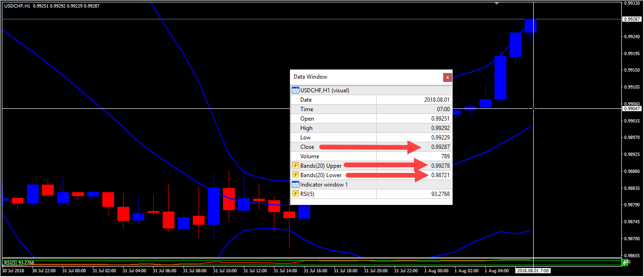This screenshot has width=644, height=277.
Task: Click the 31 Jul 20:00 time axis label
Action: click(x=376, y=271)
